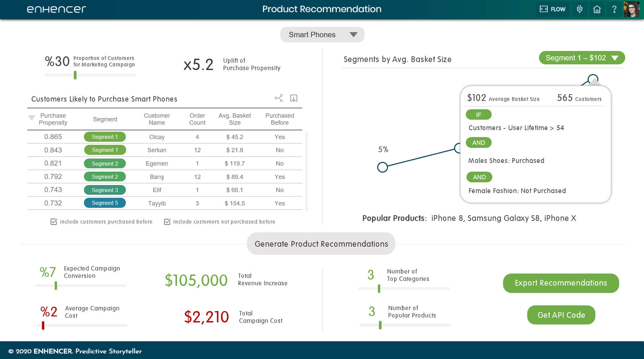Screen dimensions: 644x359
Task: Click Segment 5 badge in Tayyib row
Action: click(105, 203)
